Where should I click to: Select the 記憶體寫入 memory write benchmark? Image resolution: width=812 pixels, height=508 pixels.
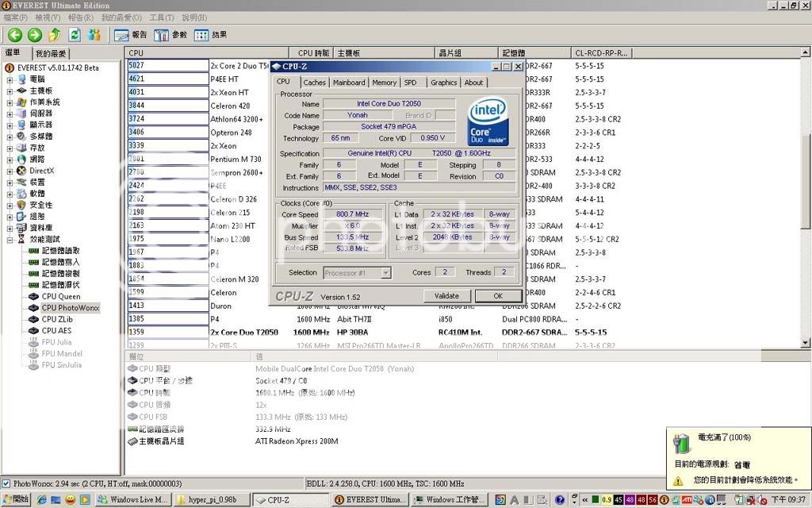[60, 262]
